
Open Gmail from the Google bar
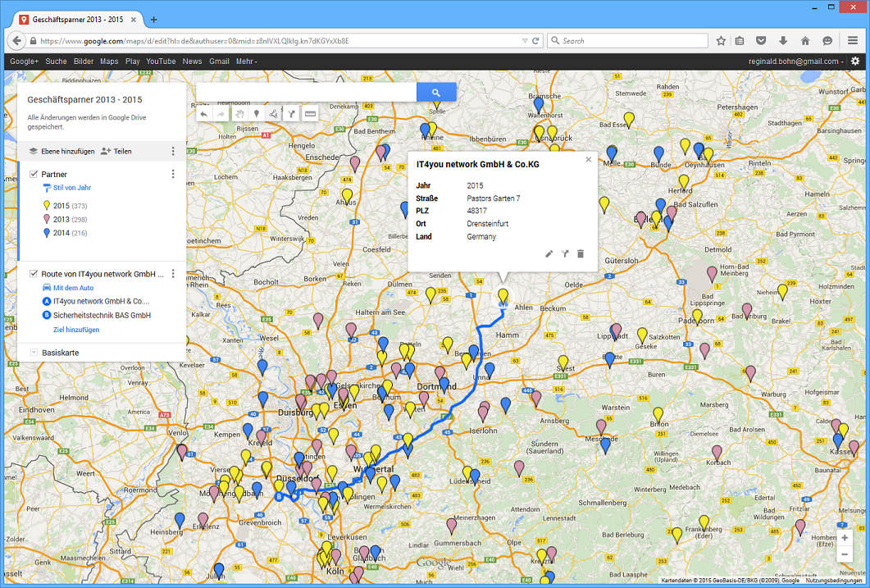coord(219,62)
